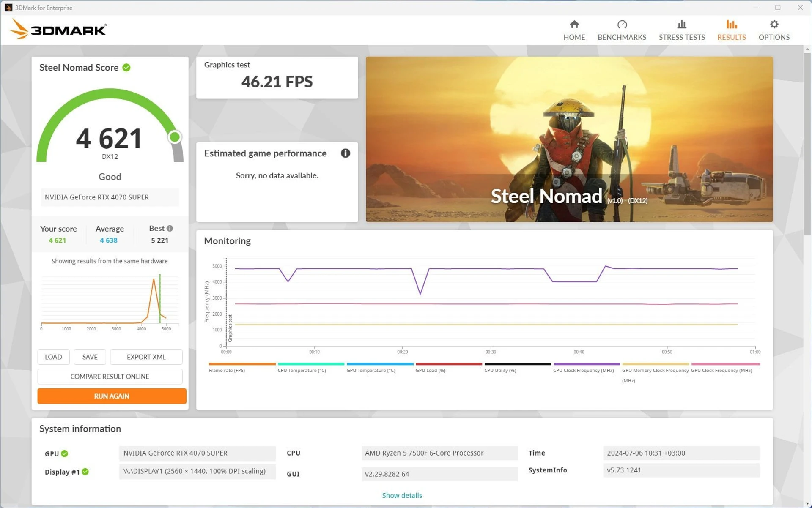Viewport: 812px width, 508px height.
Task: Click the 3DMark logo
Action: coord(58,29)
